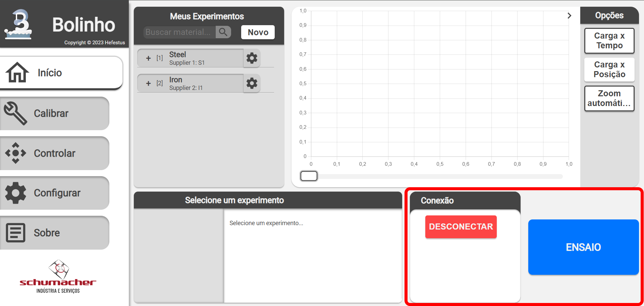Click the chart range slider handle
644x306 pixels.
click(309, 176)
